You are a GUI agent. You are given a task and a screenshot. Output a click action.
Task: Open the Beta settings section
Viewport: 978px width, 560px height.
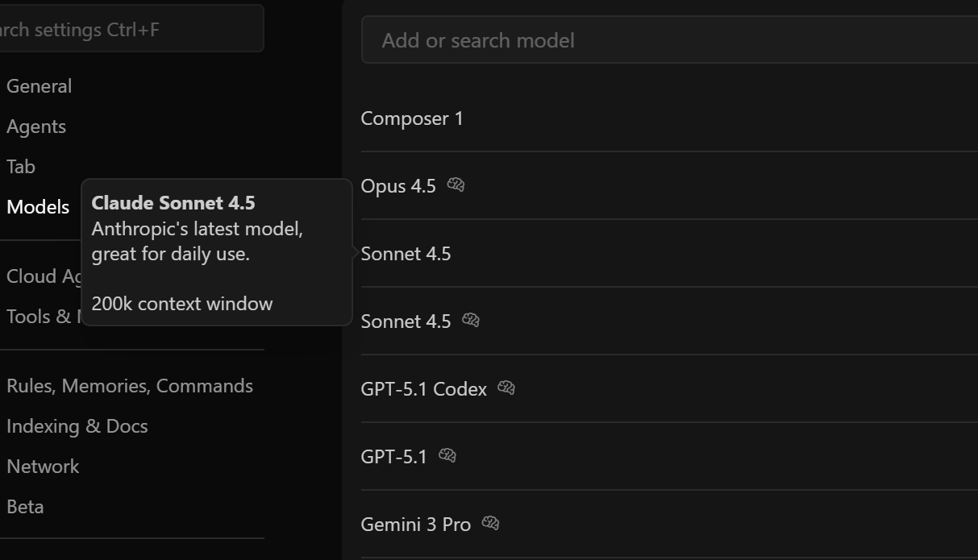[x=25, y=507]
